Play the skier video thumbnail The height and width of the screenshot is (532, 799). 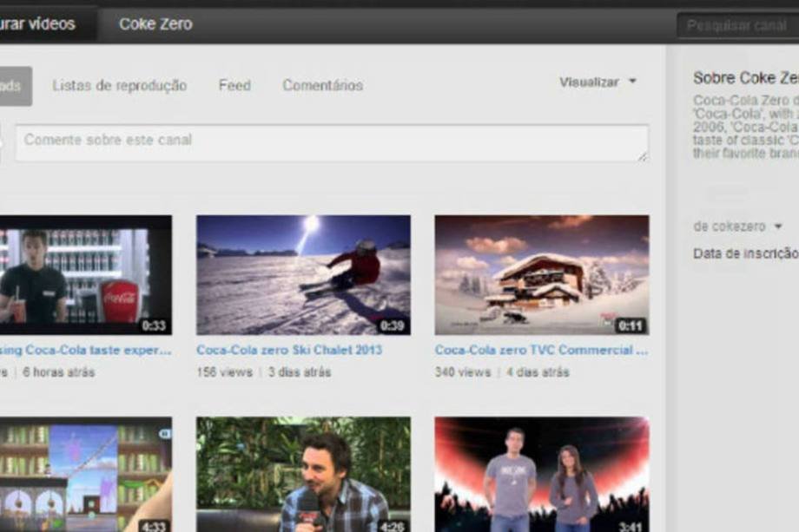[x=303, y=274]
